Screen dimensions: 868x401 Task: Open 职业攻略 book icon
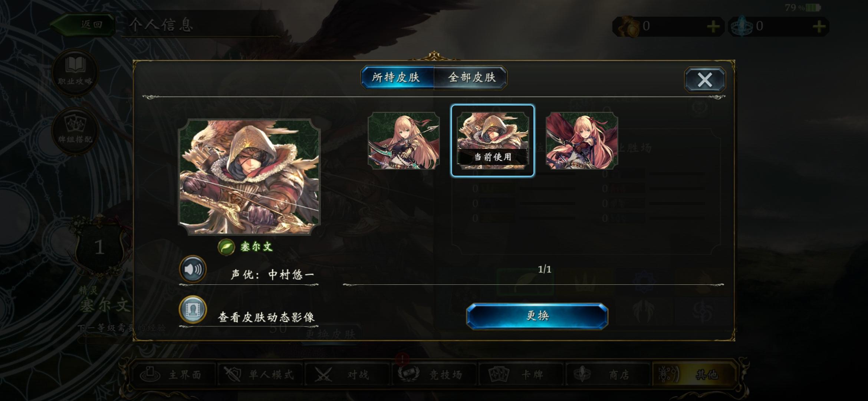[75, 72]
